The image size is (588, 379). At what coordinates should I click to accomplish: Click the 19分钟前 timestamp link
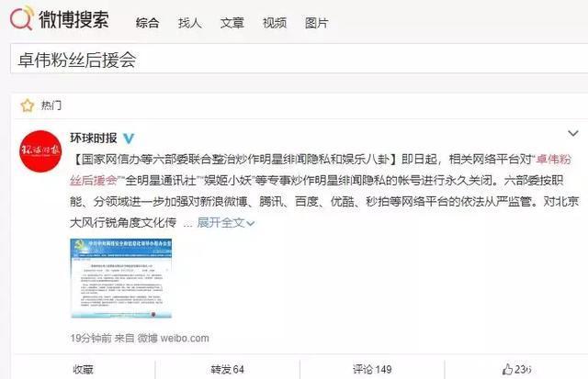click(x=91, y=339)
